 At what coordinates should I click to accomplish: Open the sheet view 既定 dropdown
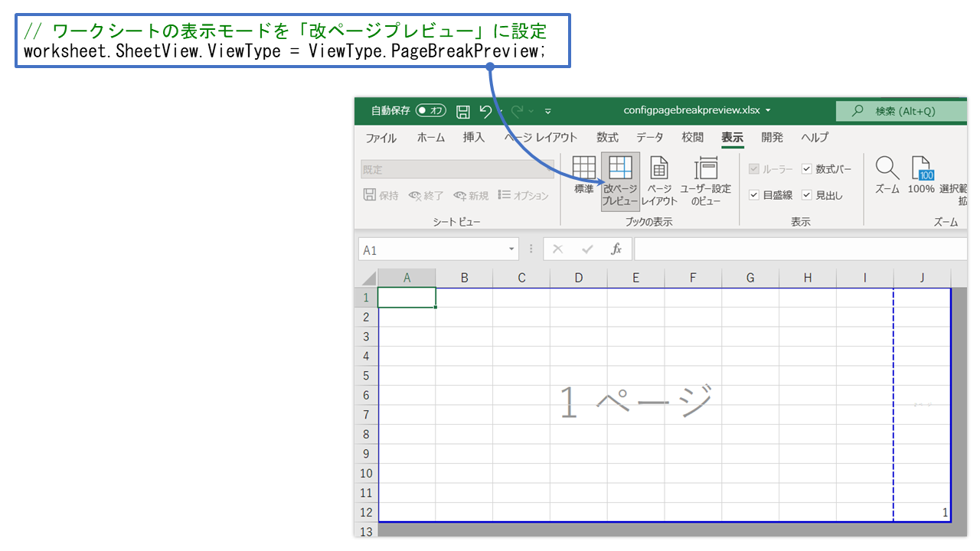458,170
